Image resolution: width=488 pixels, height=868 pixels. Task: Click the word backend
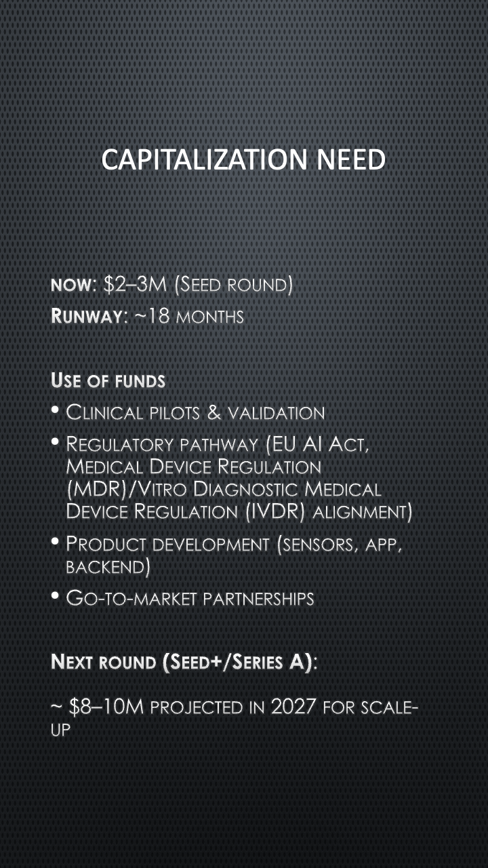coord(108,567)
